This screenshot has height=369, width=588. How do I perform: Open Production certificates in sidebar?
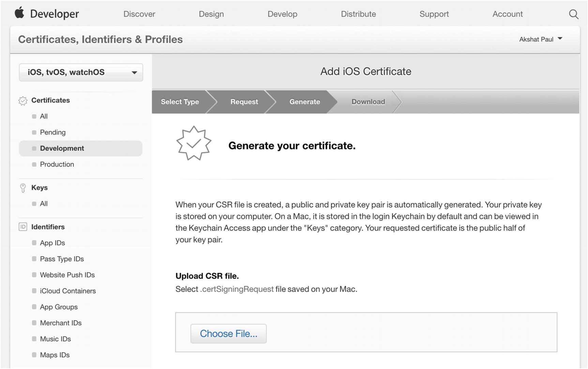[57, 164]
